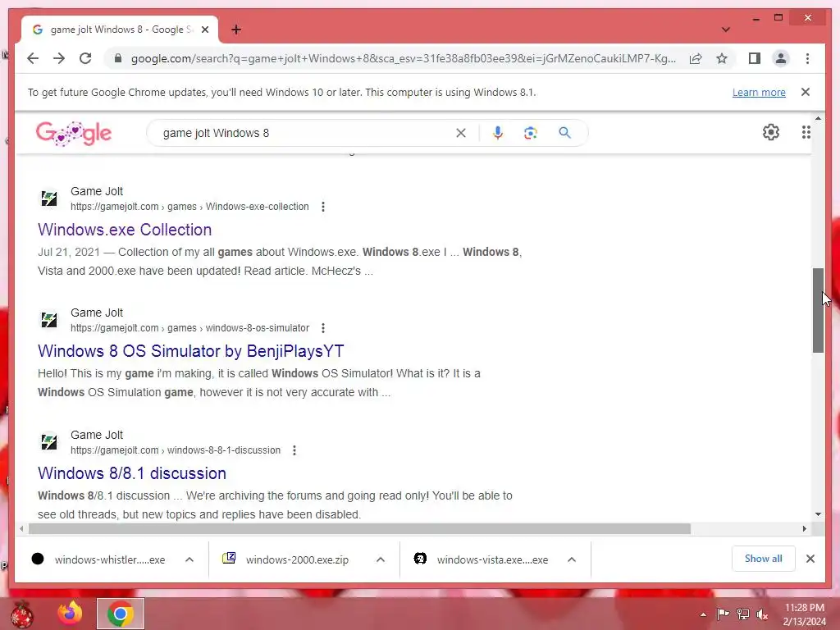Image resolution: width=840 pixels, height=630 pixels.
Task: Open network status icon in tray
Action: 743,614
